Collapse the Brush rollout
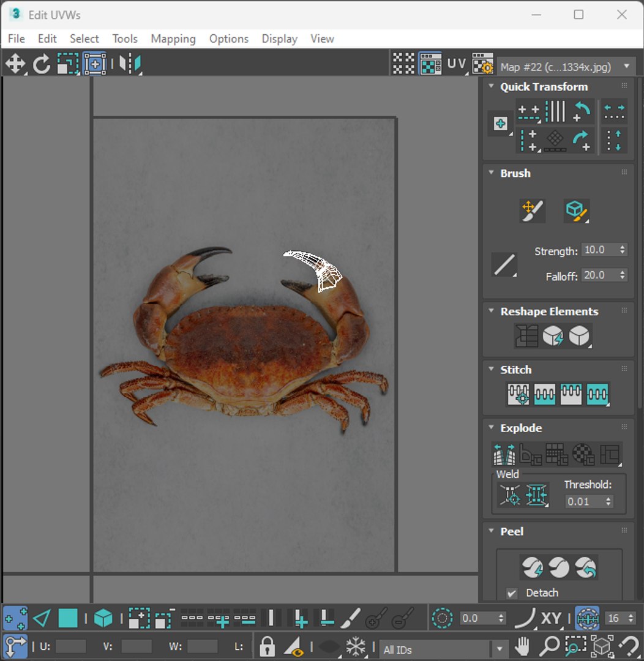Screen dimensions: 644x661 [x=492, y=173]
